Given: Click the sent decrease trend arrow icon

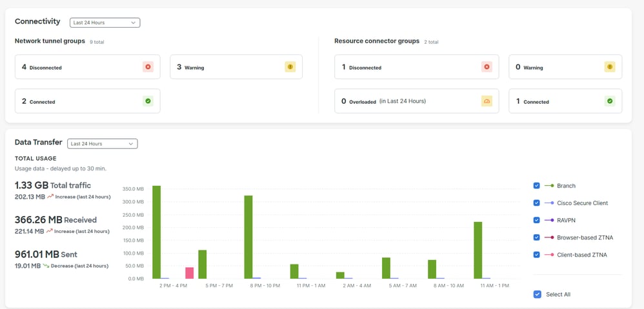Looking at the screenshot, I should coord(46,266).
